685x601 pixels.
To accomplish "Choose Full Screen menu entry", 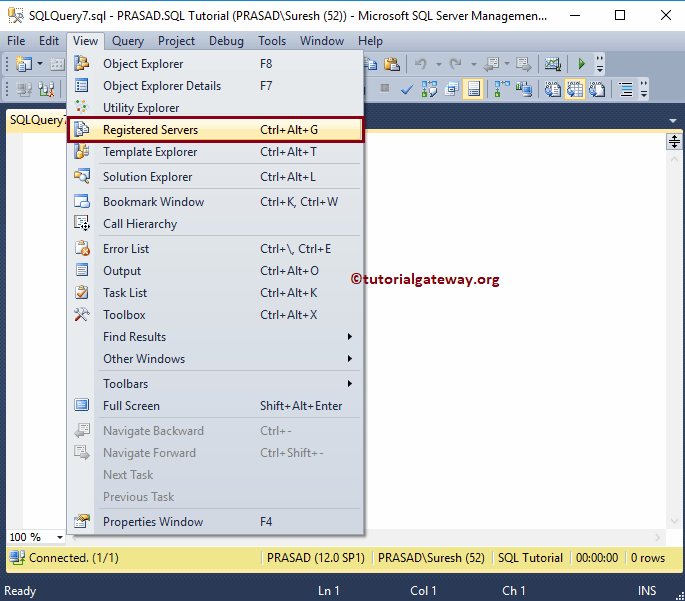I will 216,405.
